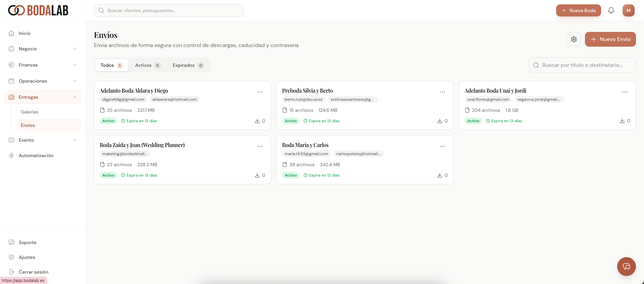644x284 pixels.
Task: Click the Nuevo Envío button
Action: (x=610, y=39)
